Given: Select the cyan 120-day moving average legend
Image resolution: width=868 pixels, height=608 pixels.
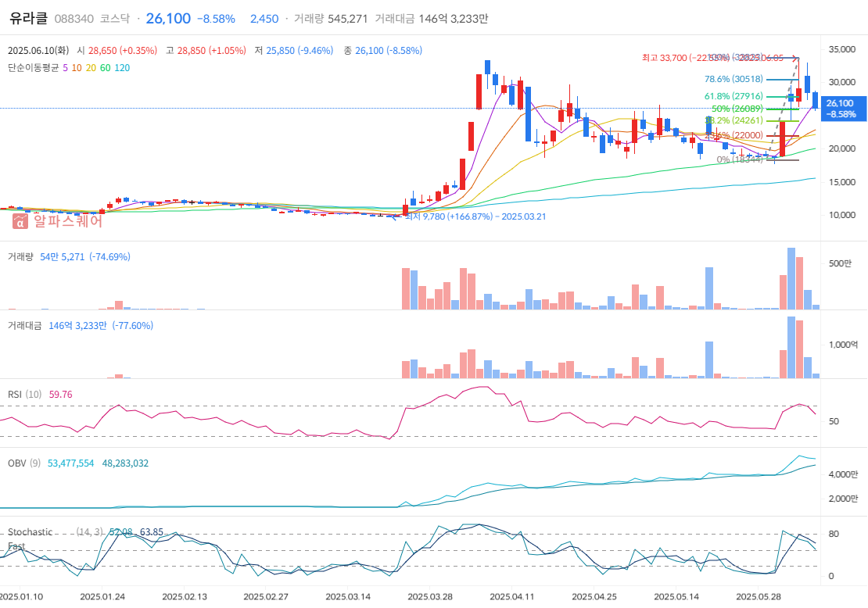Looking at the screenshot, I should (x=122, y=68).
